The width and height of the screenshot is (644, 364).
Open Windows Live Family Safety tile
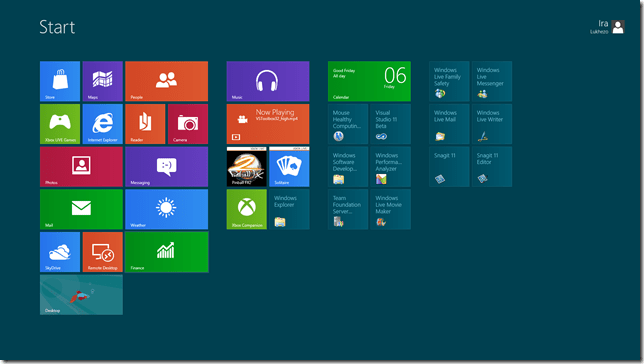pos(449,81)
